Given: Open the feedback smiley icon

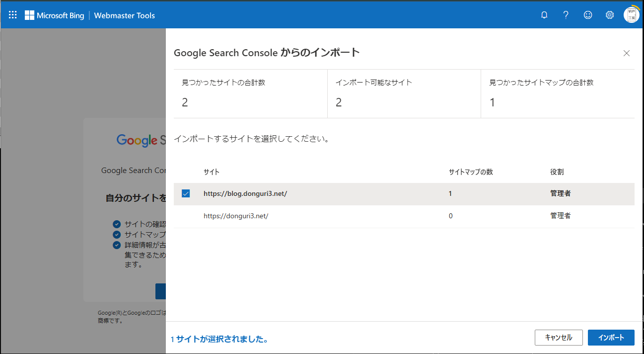Looking at the screenshot, I should click(588, 15).
